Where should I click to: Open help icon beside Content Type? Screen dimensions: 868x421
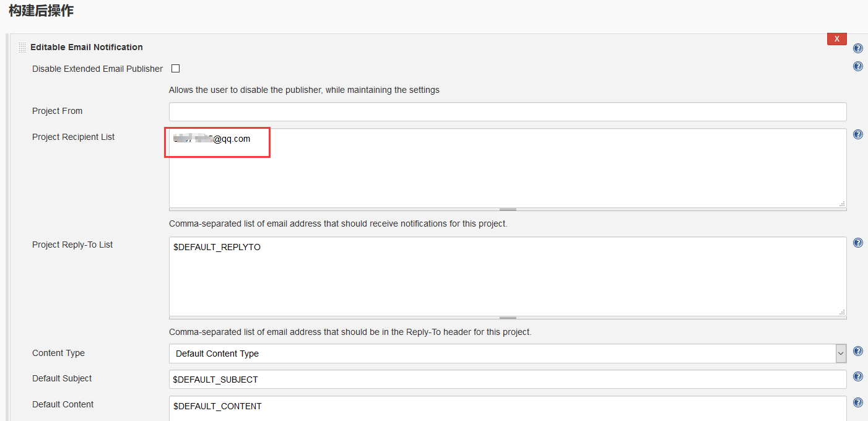pyautogui.click(x=858, y=351)
